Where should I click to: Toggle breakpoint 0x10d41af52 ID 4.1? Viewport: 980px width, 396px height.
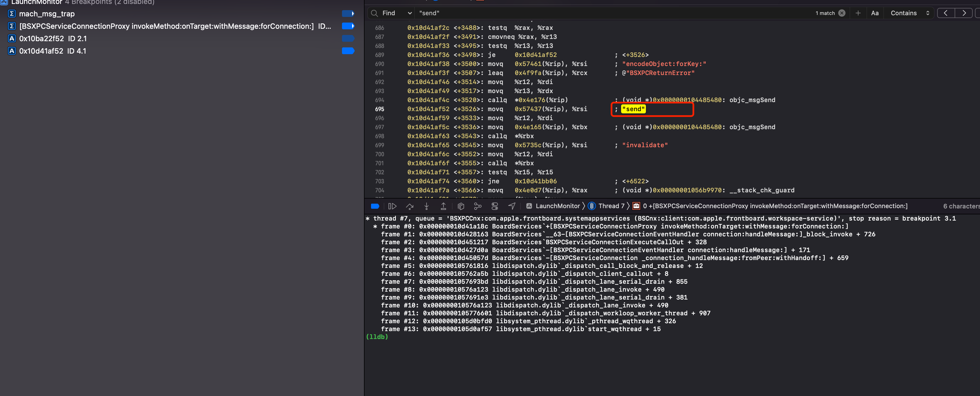(x=348, y=51)
